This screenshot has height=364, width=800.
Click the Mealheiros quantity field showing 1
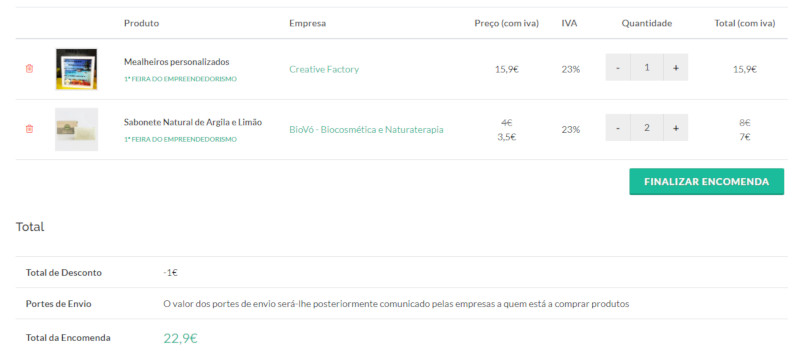647,67
